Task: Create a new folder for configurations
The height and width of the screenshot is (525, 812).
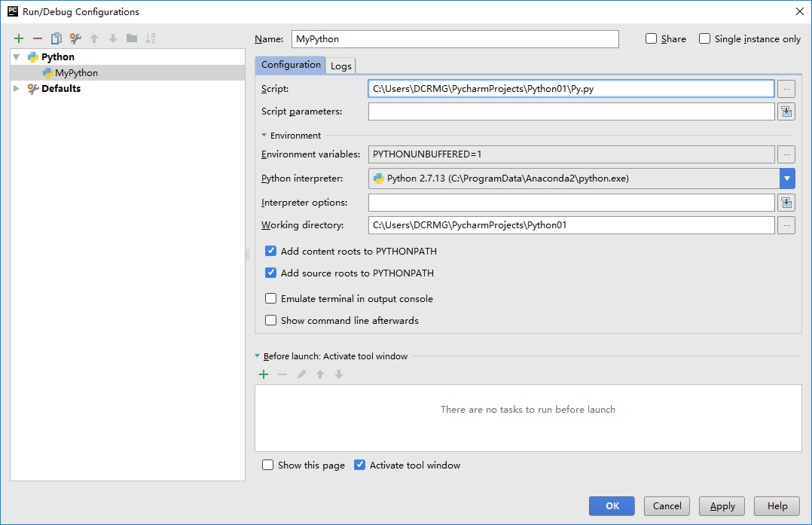Action: [x=132, y=38]
